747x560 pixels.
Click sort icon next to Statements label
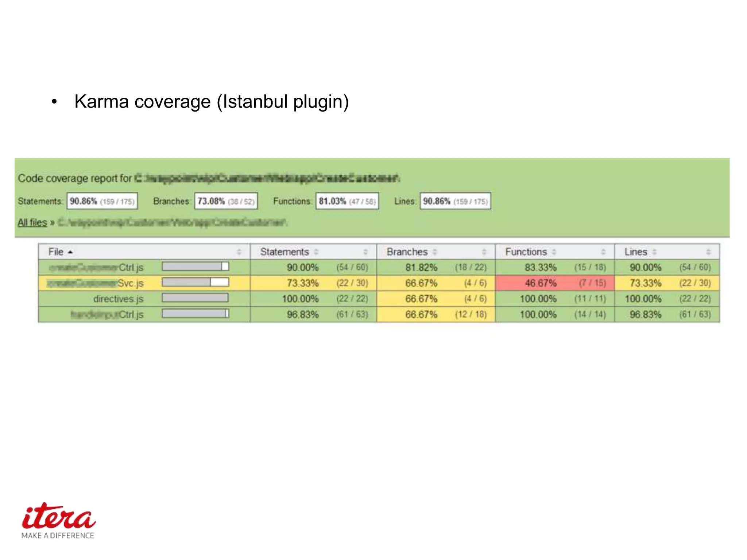click(316, 252)
